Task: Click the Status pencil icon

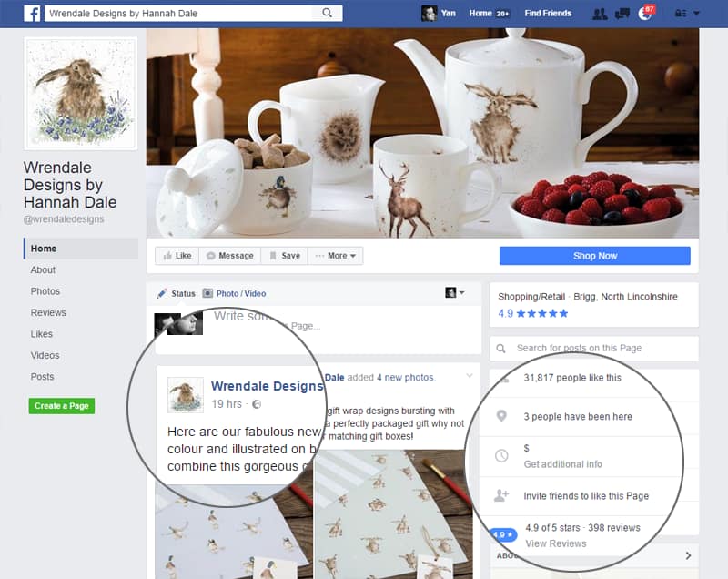Action: tap(162, 293)
